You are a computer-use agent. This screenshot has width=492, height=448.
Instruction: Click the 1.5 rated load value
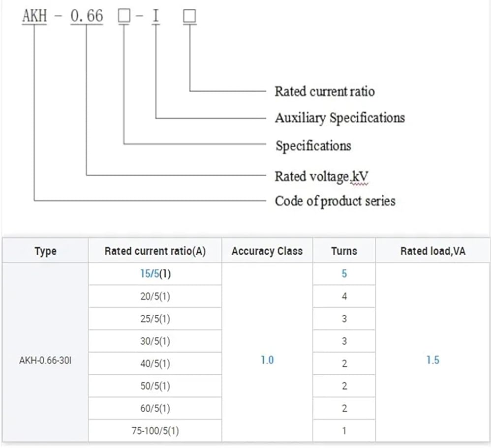click(x=432, y=360)
